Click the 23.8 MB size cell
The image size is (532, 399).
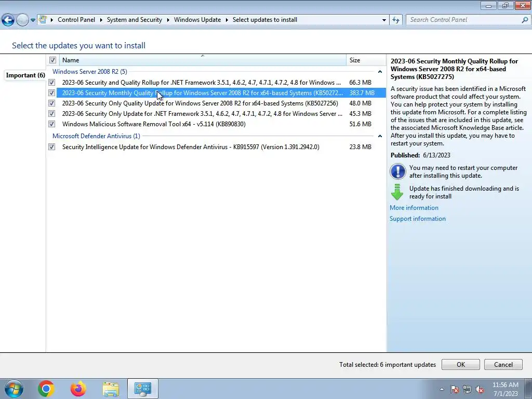click(360, 147)
